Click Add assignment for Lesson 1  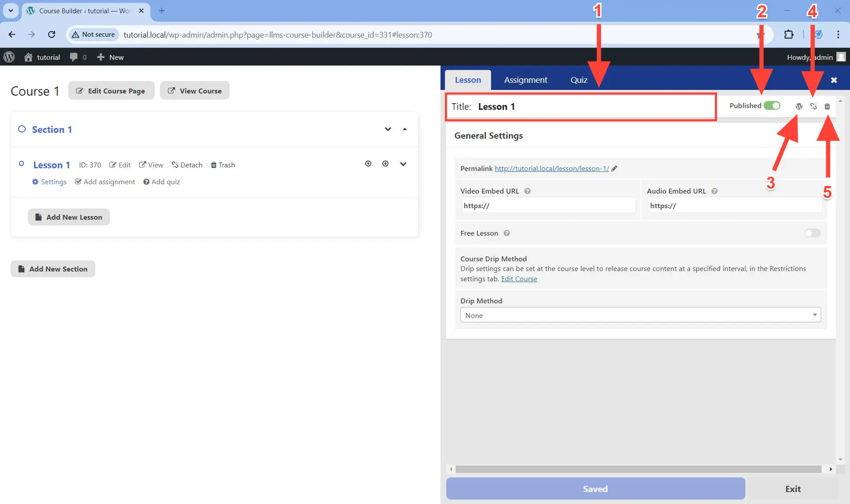click(105, 182)
